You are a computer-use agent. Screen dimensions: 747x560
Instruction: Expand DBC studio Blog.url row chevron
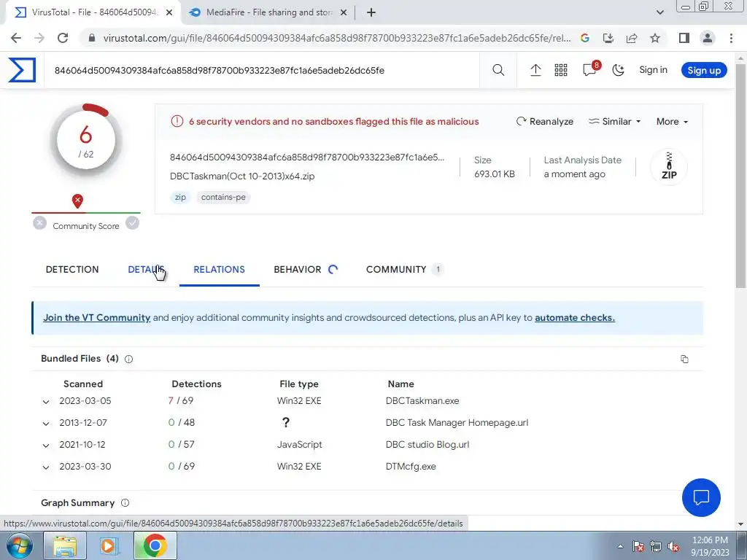point(46,446)
